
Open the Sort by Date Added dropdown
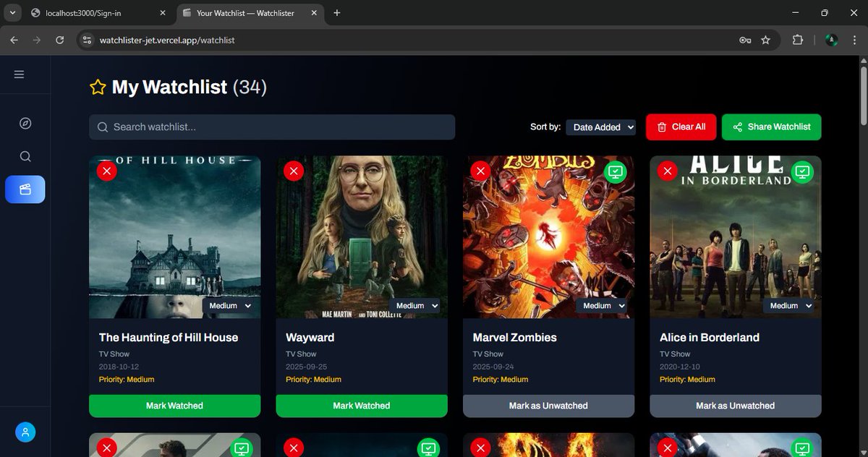600,127
